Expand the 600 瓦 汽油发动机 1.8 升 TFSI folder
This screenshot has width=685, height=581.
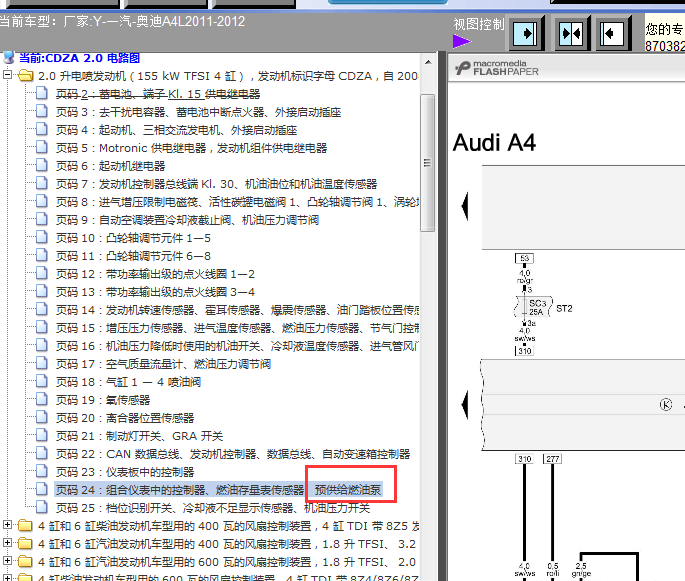pyautogui.click(x=7, y=561)
